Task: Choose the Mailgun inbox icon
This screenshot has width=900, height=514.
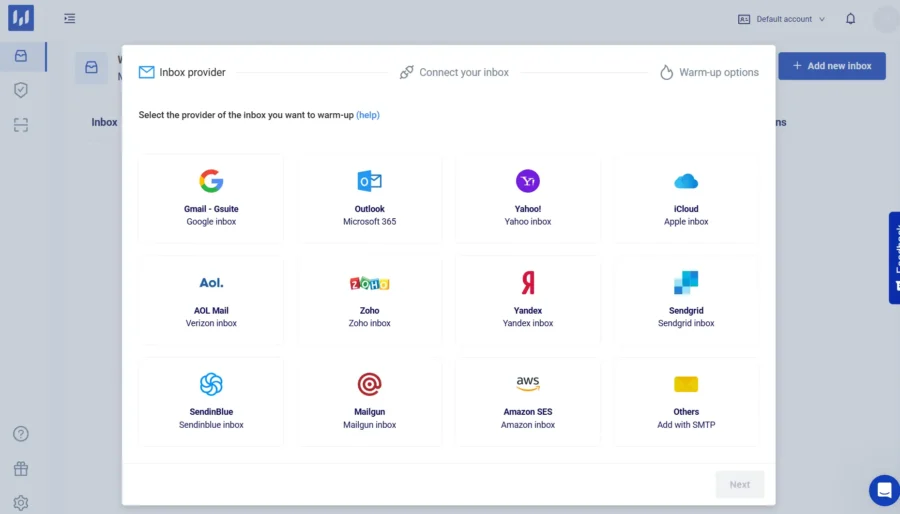Action: pyautogui.click(x=369, y=384)
